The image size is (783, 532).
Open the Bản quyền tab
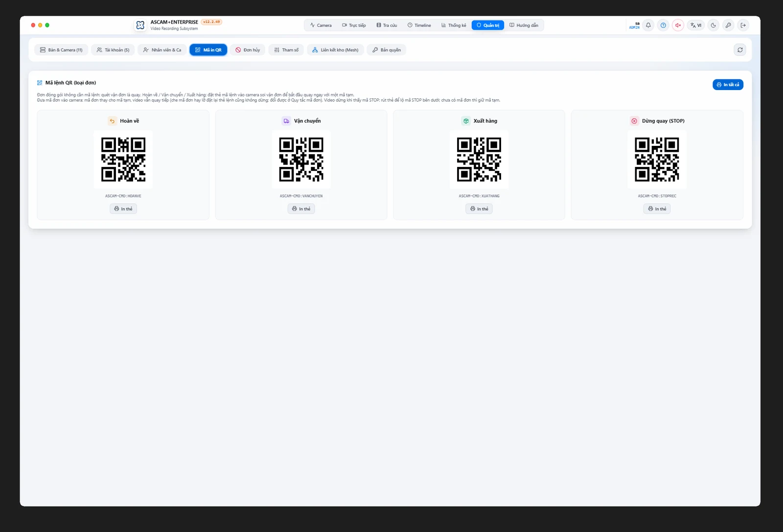[387, 50]
